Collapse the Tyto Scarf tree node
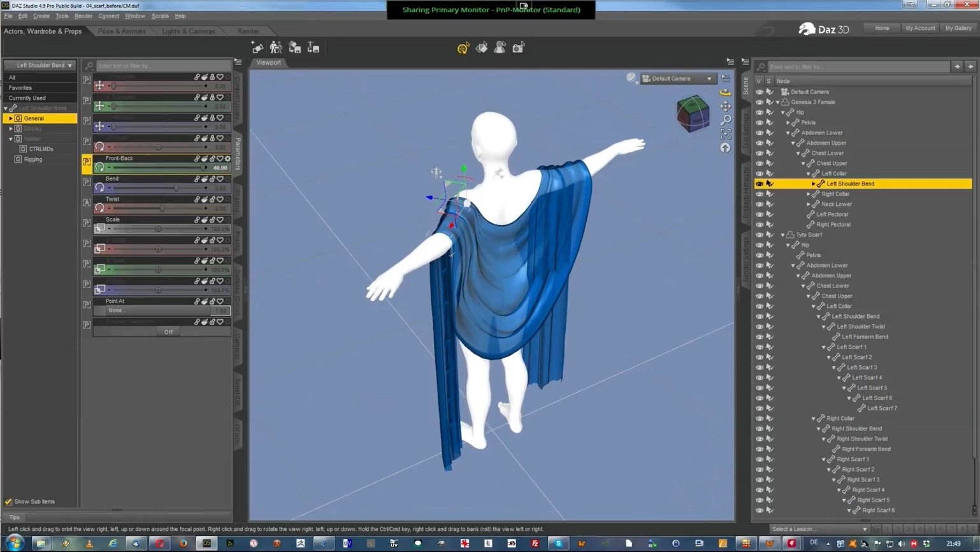The image size is (980, 552). tap(783, 235)
